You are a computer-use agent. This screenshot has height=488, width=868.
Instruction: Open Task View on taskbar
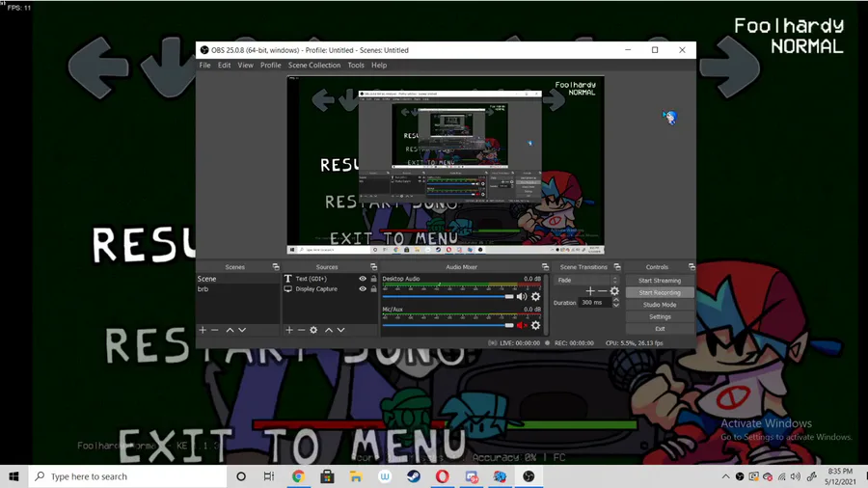pos(269,476)
